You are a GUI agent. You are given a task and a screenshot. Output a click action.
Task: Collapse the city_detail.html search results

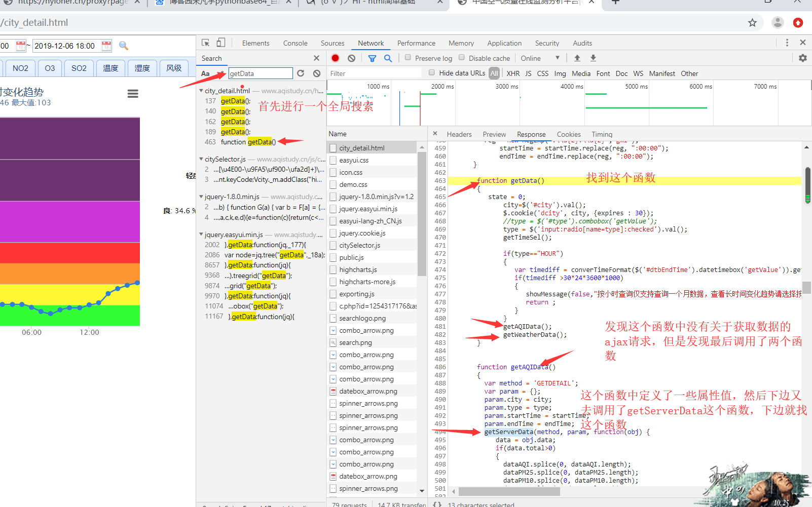(x=201, y=91)
